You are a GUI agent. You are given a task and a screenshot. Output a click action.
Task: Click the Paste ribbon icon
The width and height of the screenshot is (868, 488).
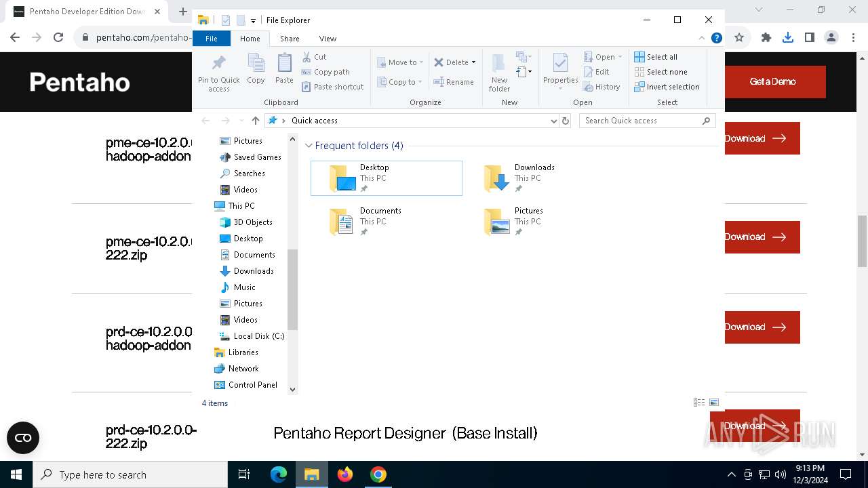click(284, 69)
